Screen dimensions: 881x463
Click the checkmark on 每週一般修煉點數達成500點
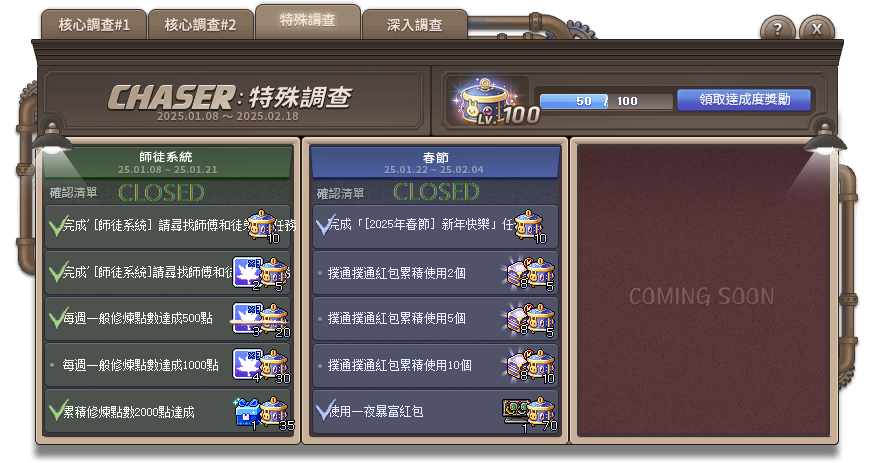[x=57, y=319]
